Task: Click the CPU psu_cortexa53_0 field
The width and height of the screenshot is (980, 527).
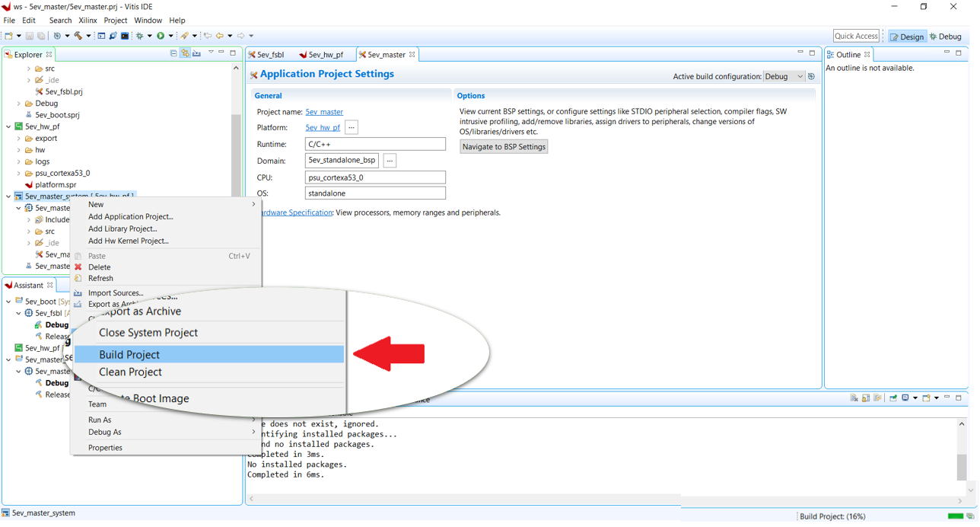Action: tap(375, 177)
